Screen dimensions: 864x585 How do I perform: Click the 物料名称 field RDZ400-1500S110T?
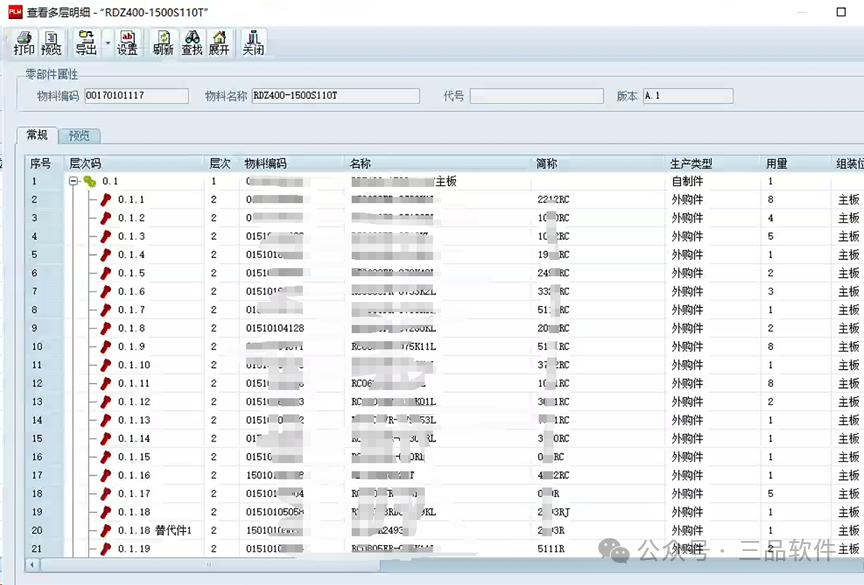coord(335,96)
